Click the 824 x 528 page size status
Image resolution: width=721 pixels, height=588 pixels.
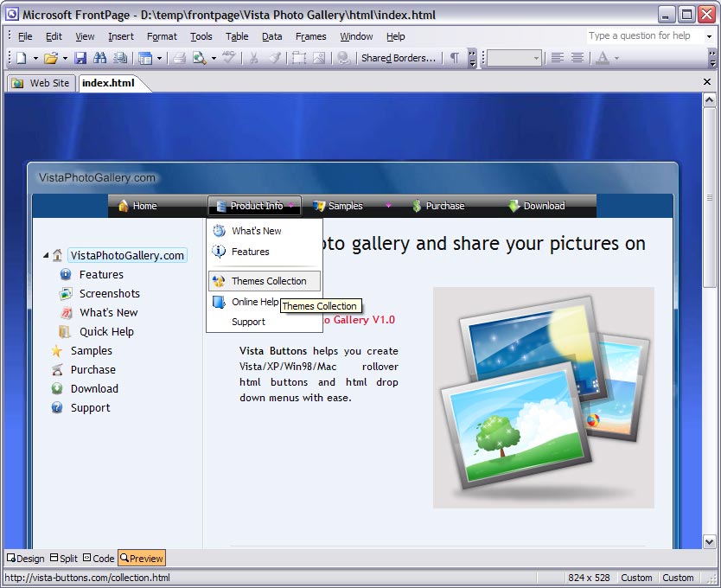(589, 578)
